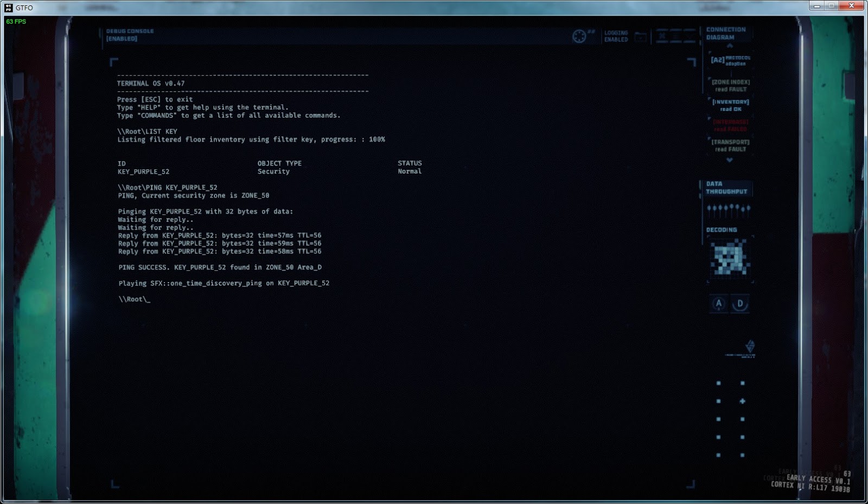Screen dimensions: 868x504
Task: Click the Security object type cell
Action: click(273, 171)
